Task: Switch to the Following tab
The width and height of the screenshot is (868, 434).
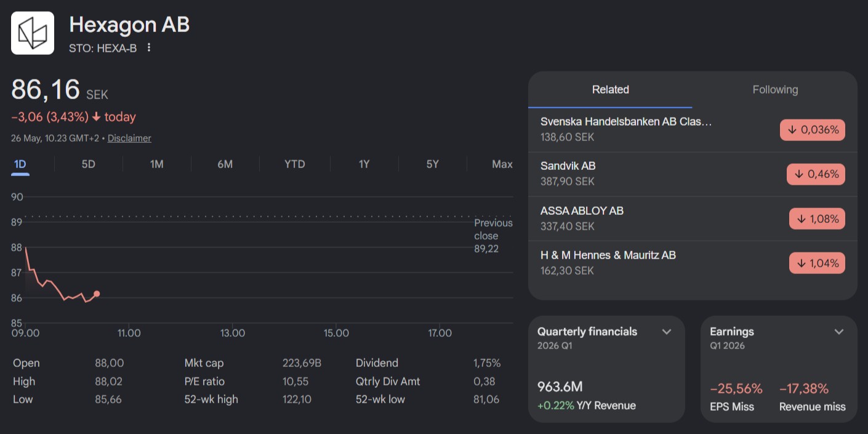Action: (775, 90)
